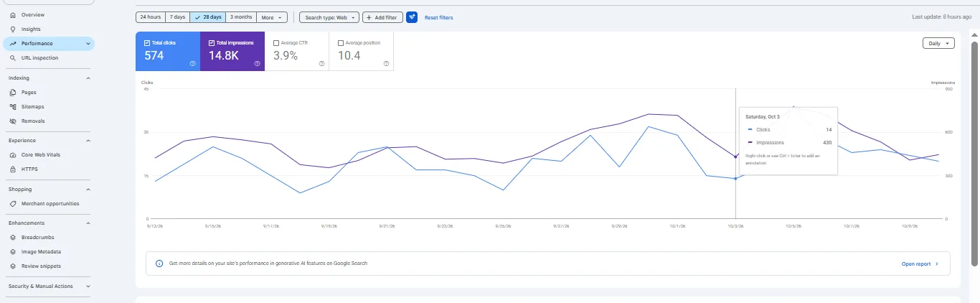The height and width of the screenshot is (303, 980).
Task: Collapse the Enhancements section
Action: coord(88,223)
